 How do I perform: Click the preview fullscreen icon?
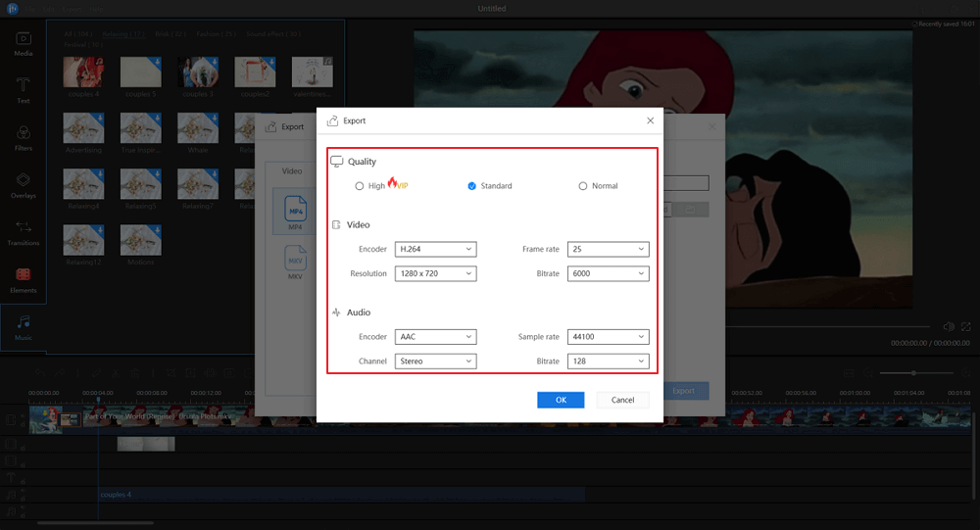(x=965, y=327)
